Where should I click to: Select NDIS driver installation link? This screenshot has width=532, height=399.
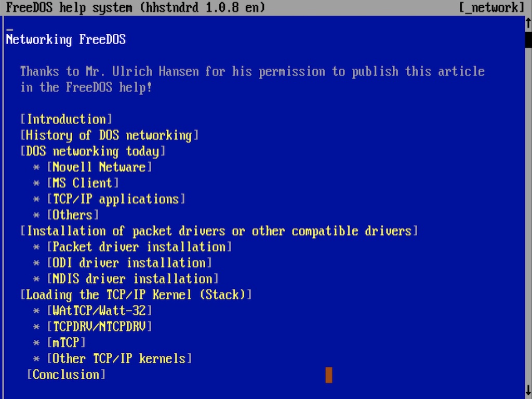pos(132,279)
